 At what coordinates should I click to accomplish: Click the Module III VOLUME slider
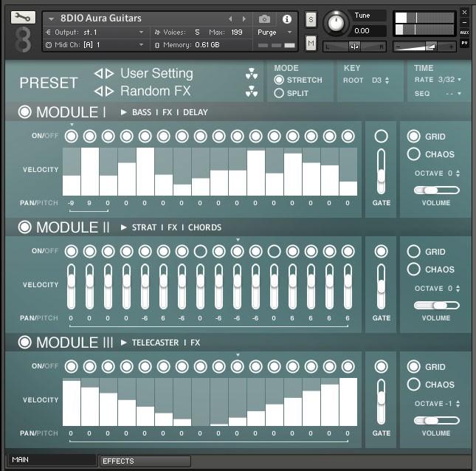(436, 421)
